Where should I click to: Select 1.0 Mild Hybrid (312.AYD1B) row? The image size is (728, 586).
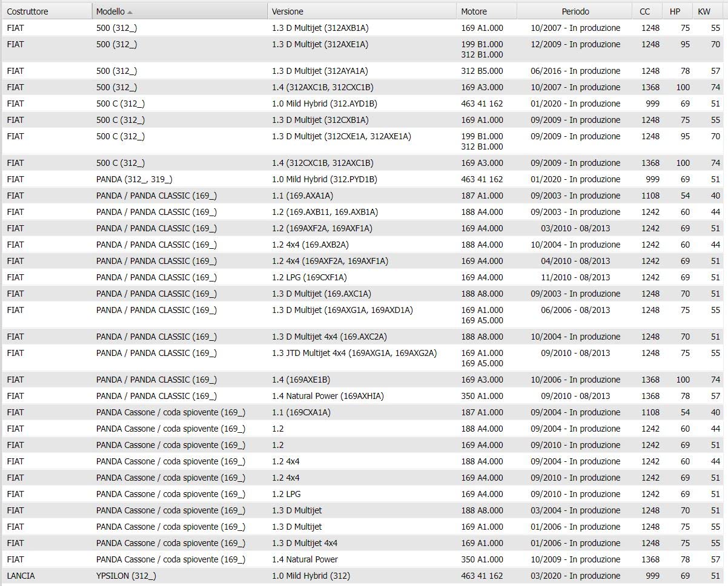325,104
